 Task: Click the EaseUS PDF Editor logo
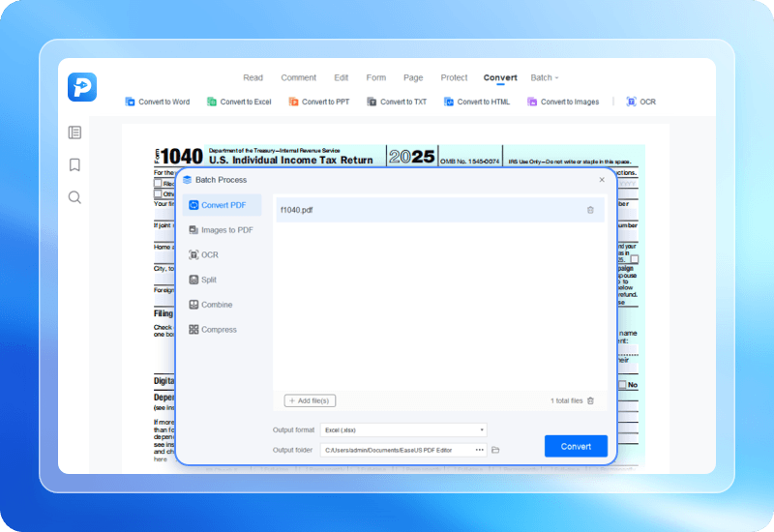click(82, 87)
